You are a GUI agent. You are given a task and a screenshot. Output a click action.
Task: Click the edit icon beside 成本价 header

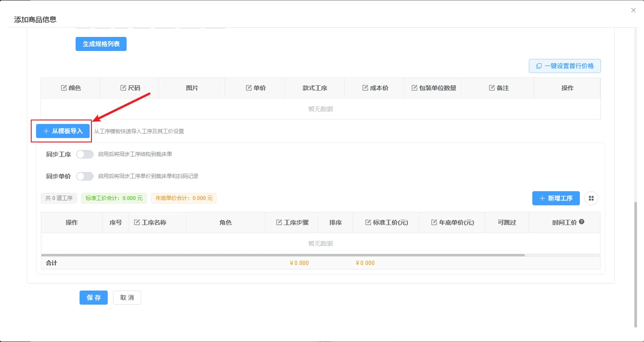pyautogui.click(x=365, y=88)
